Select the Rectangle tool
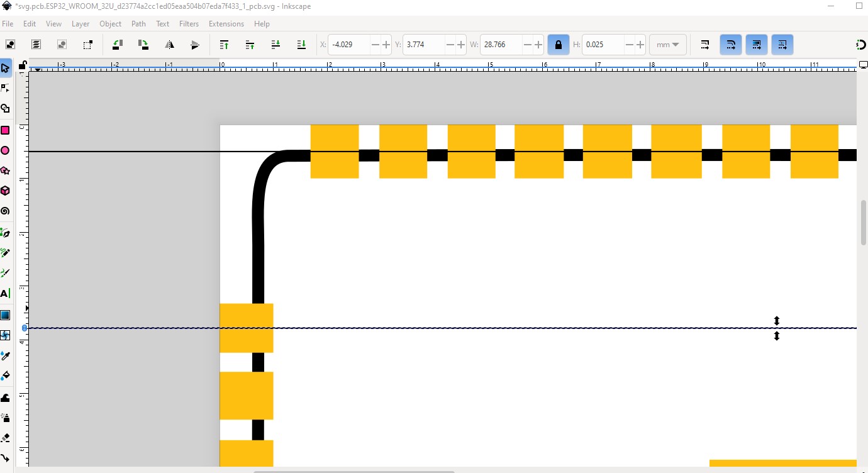868x473 pixels. [x=5, y=130]
